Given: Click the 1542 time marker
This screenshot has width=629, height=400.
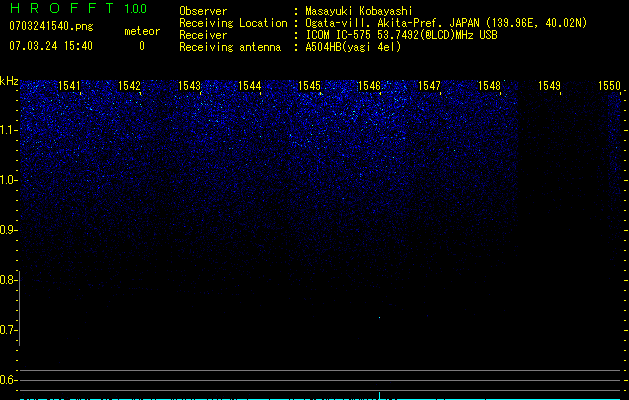Looking at the screenshot, I should pos(129,85).
